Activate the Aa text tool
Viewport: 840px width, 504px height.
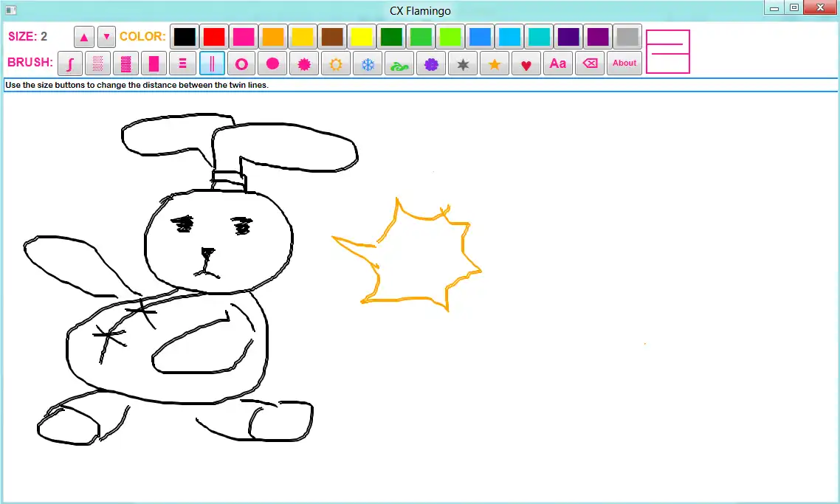[x=558, y=63]
